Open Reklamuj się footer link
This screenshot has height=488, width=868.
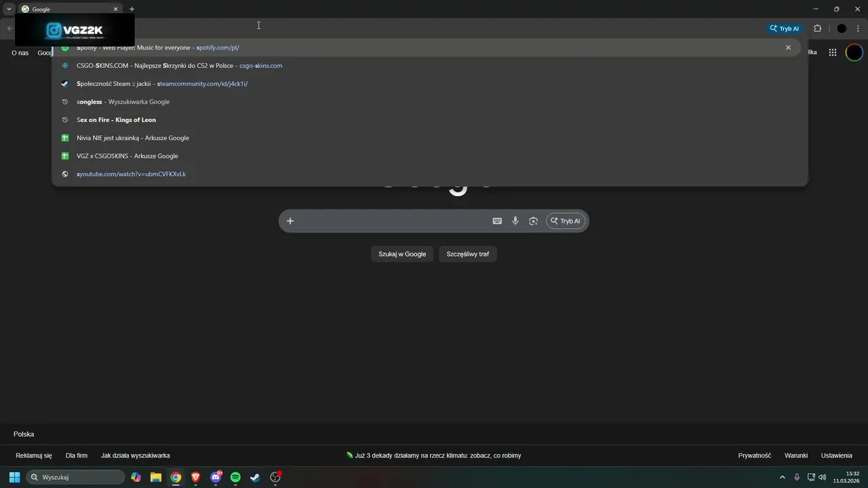34,455
